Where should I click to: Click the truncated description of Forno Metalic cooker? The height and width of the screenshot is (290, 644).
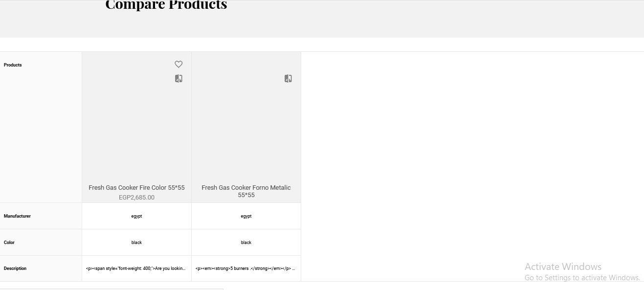[x=246, y=268]
